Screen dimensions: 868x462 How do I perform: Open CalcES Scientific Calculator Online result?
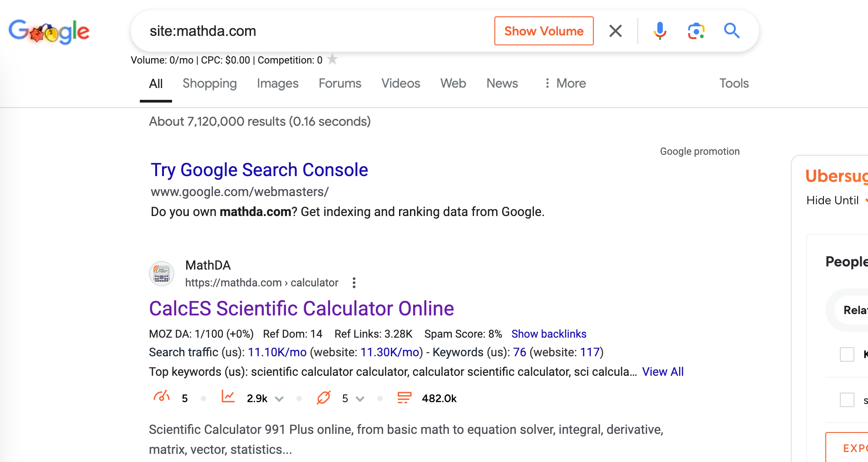point(301,309)
